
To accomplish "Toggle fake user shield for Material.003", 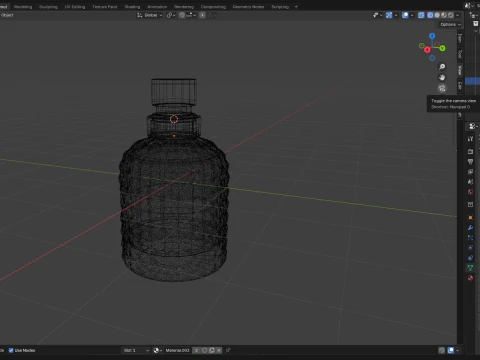I will pos(205,350).
